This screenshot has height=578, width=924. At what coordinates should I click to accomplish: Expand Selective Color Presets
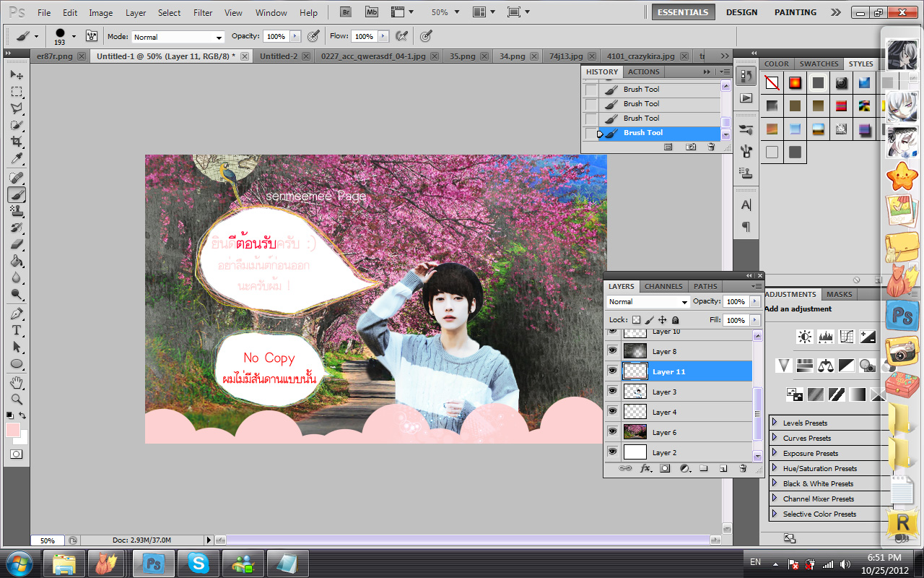[x=774, y=514]
